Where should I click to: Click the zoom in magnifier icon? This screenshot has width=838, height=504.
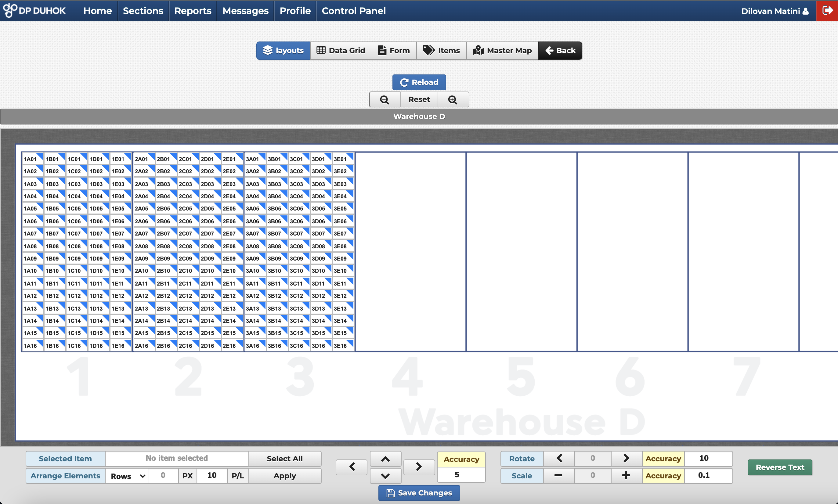point(453,99)
